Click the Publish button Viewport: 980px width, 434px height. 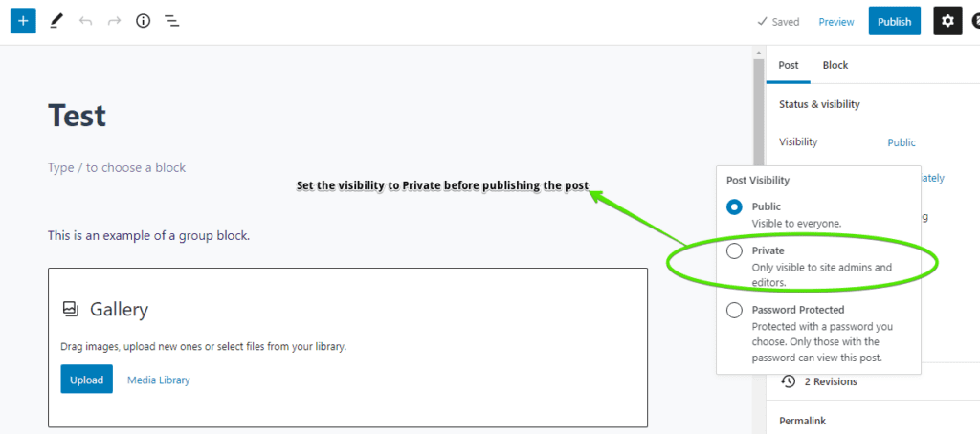(895, 21)
